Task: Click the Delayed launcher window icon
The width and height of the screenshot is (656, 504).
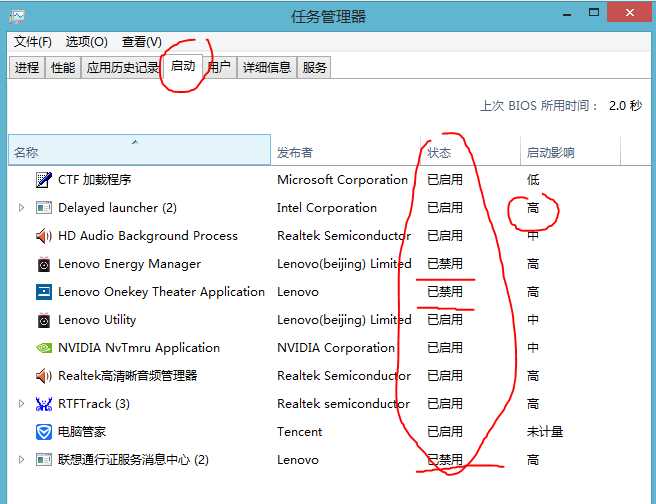Action: (44, 207)
